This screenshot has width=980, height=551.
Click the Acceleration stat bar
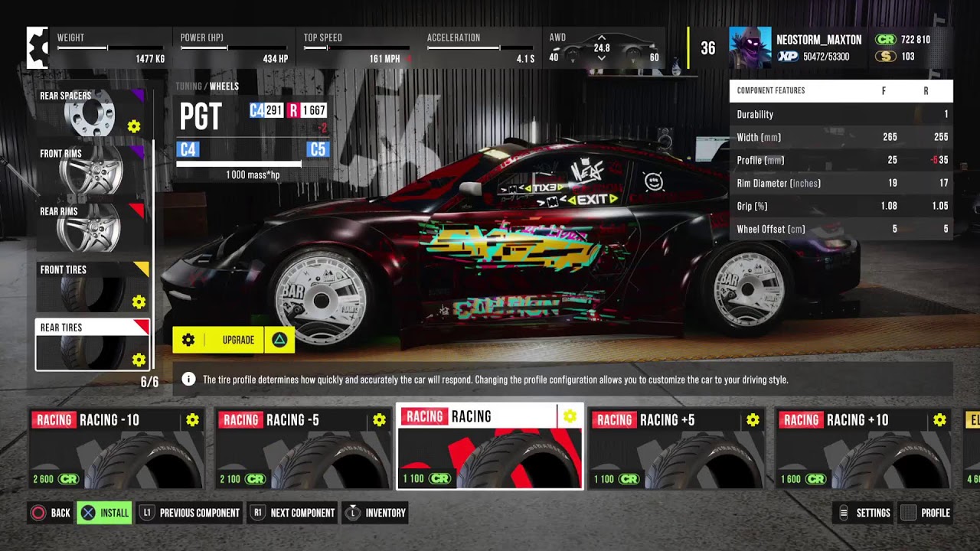coord(481,48)
